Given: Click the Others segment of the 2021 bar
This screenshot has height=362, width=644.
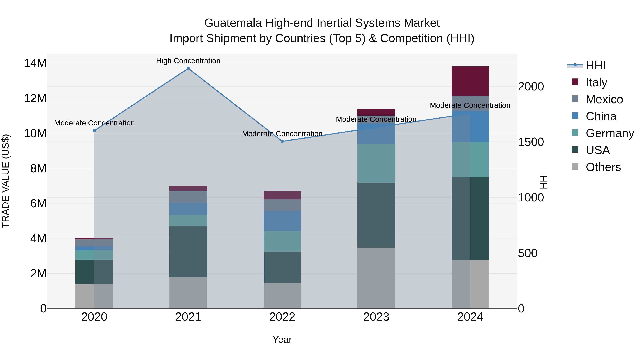Looking at the screenshot, I should point(188,293).
